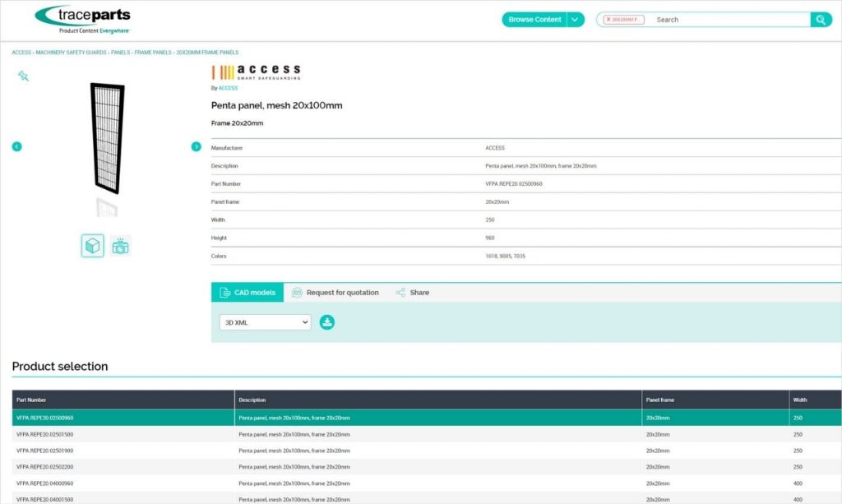This screenshot has width=842, height=504.
Task: Click into the Search input field
Action: (728, 20)
